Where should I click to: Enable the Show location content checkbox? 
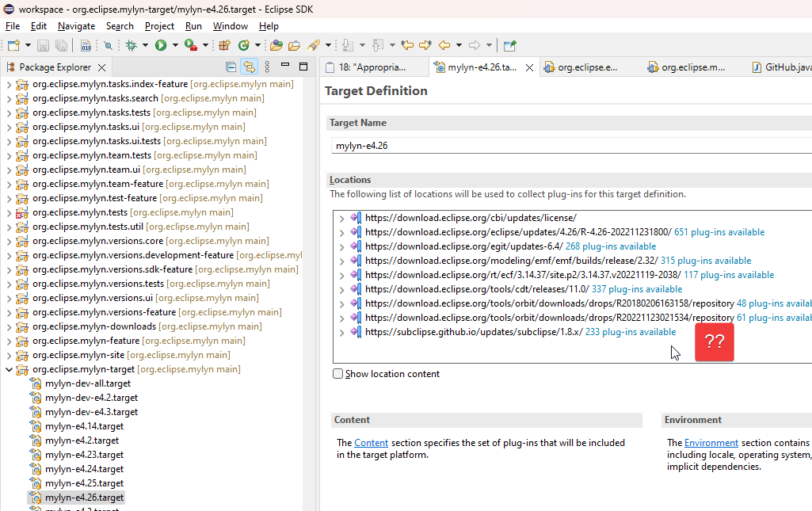338,374
